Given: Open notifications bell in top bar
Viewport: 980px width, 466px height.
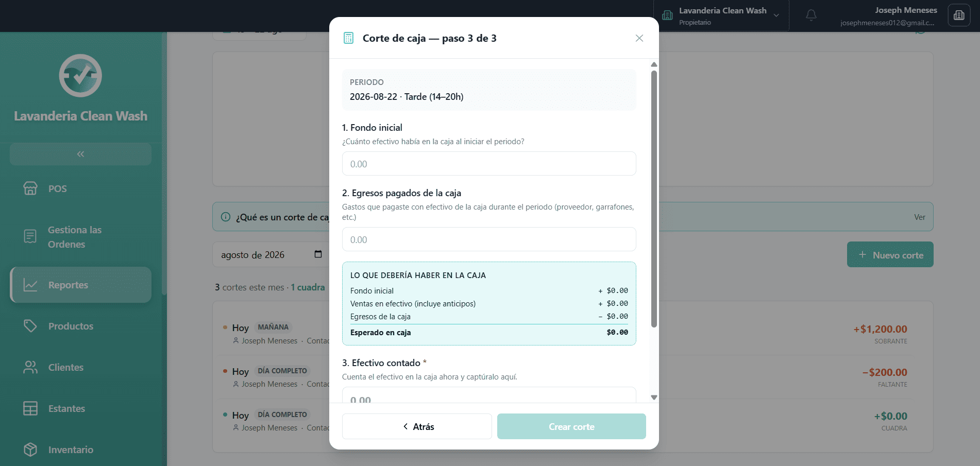Looking at the screenshot, I should [811, 15].
